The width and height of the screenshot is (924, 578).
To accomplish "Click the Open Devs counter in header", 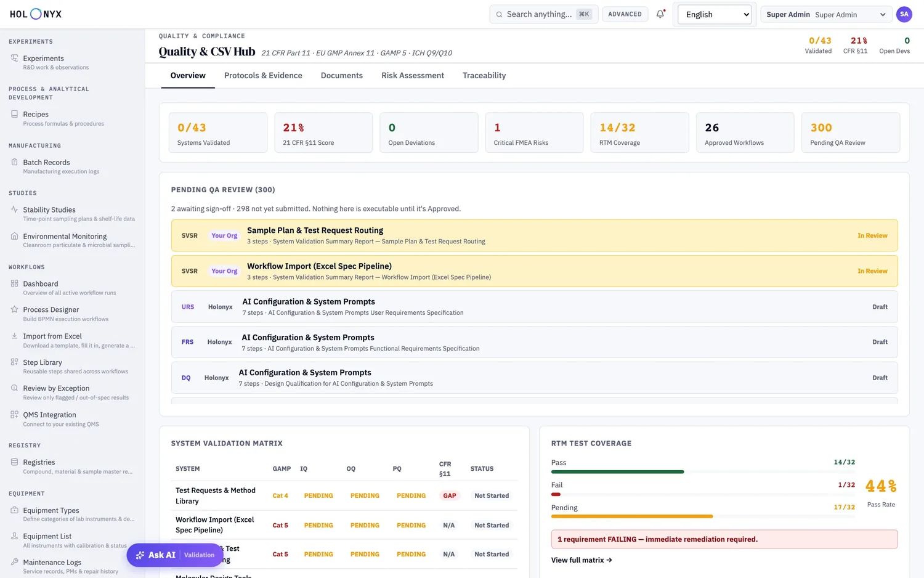I will (894, 46).
